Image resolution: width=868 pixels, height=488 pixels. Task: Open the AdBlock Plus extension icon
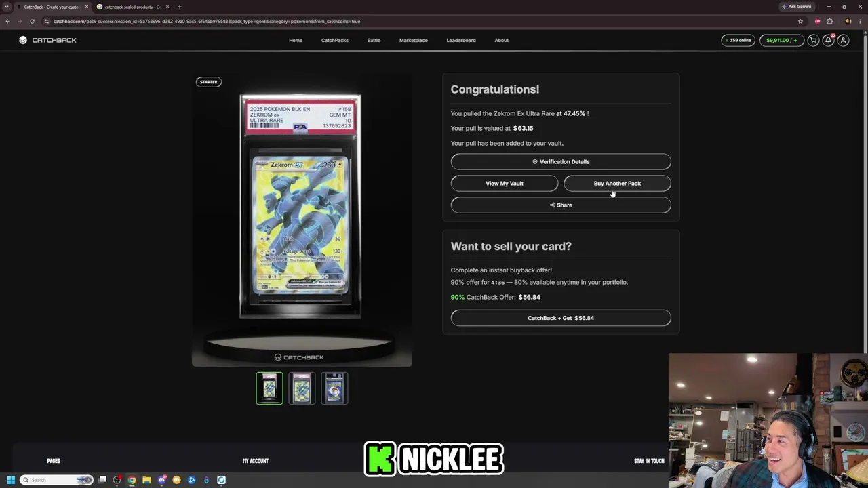pyautogui.click(x=817, y=21)
